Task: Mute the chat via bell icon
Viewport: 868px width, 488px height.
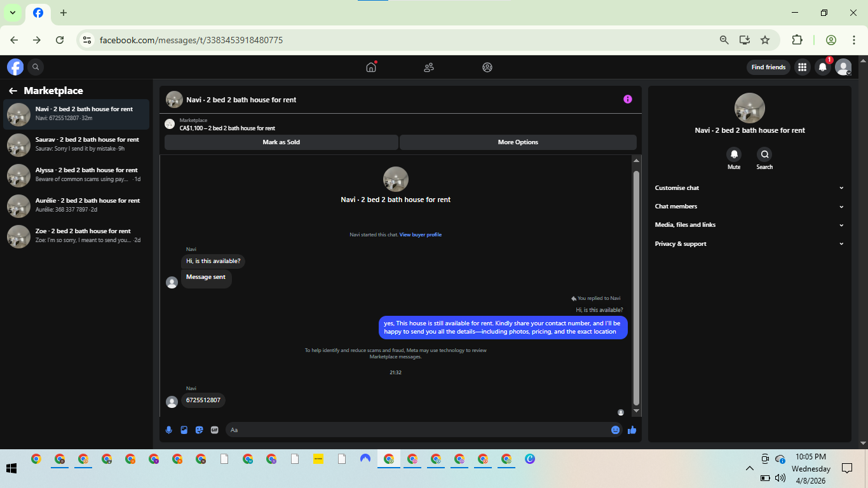Action: pyautogui.click(x=734, y=154)
